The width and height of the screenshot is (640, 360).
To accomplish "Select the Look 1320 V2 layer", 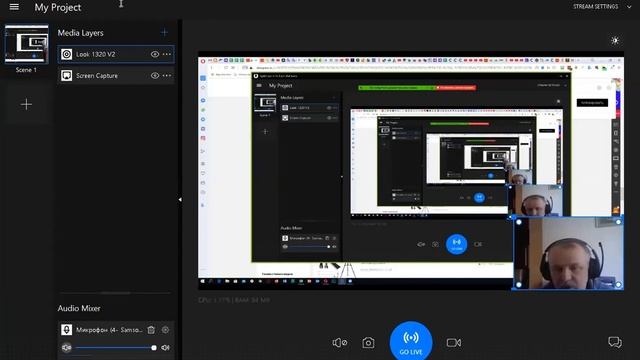I will tap(116, 54).
